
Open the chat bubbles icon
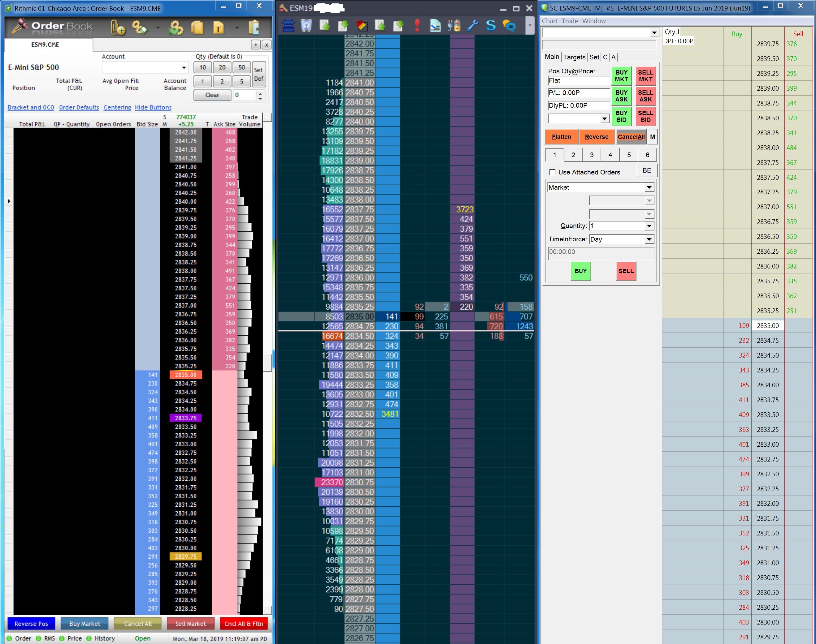coord(509,26)
